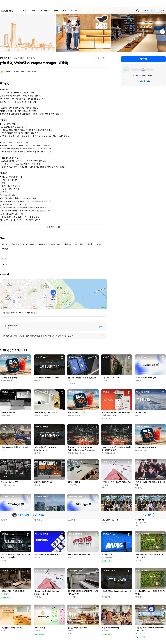Open the upstage AI Enterprise Manager thumbnail

(x=150, y=365)
